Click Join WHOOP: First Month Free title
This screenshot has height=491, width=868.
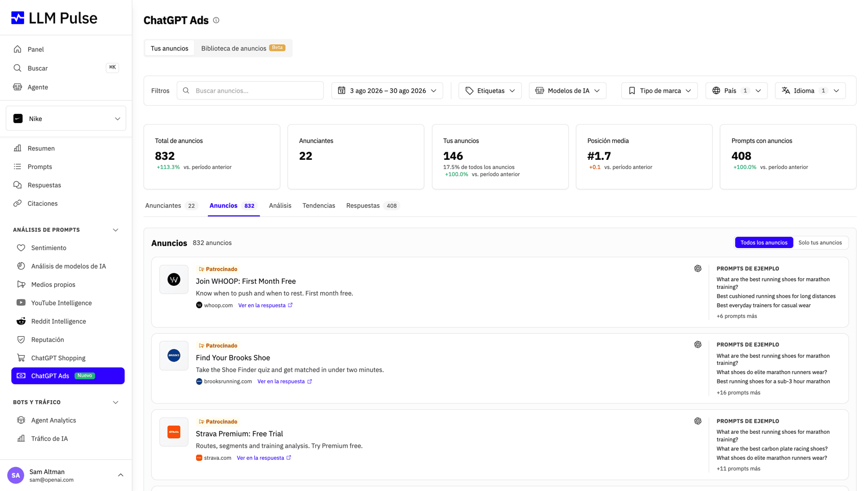[246, 281]
